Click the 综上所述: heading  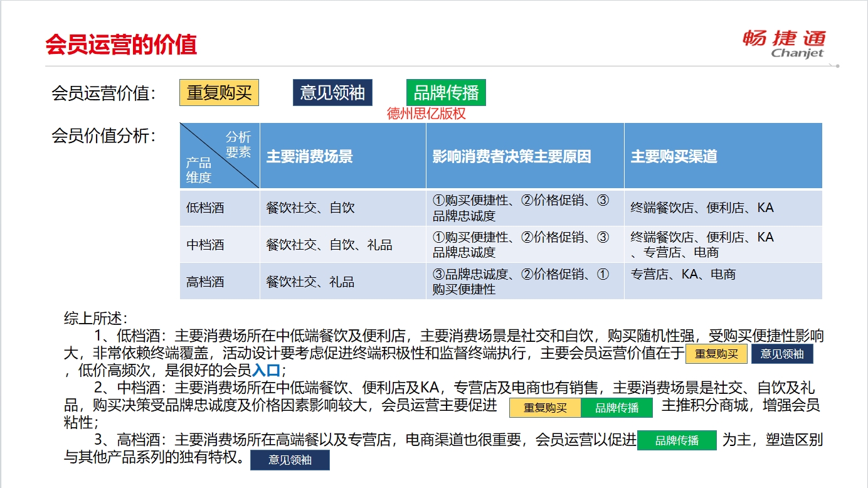click(96, 318)
